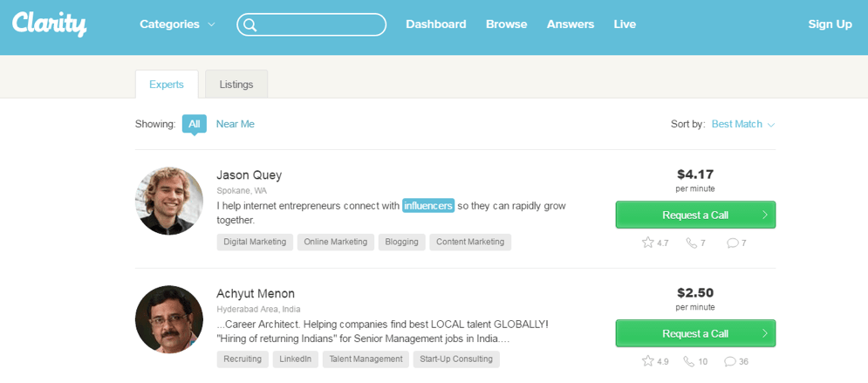Click the highlighted 'influencers' keyword
Screen dimensions: 868x383
428,206
